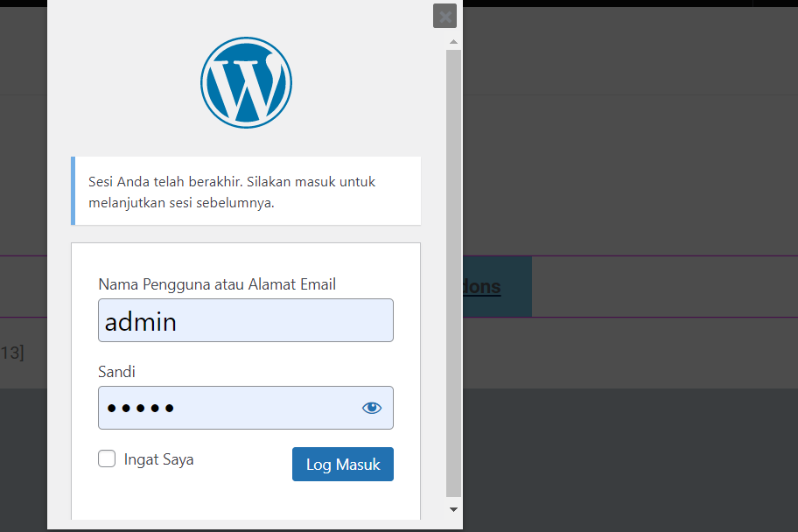798x532 pixels.
Task: Tick the Ingat Saya checkbox
Action: [x=107, y=458]
